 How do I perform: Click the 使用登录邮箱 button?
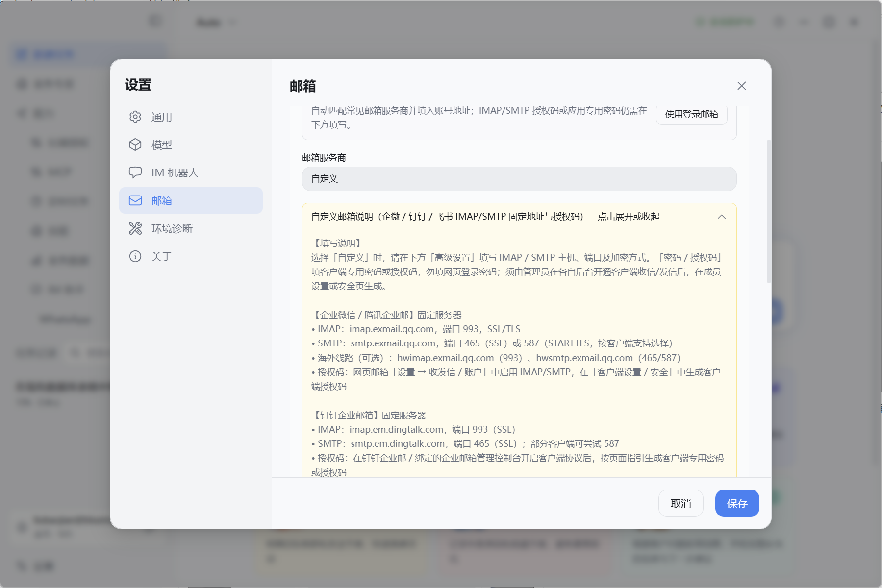click(691, 114)
